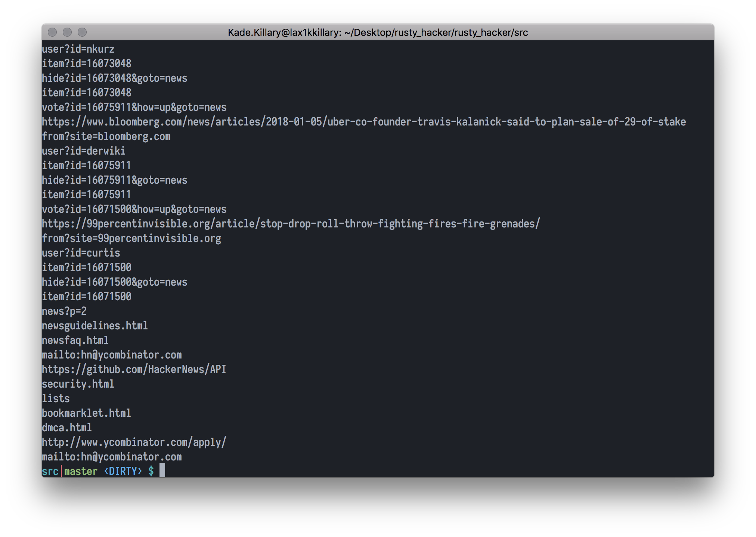The height and width of the screenshot is (537, 756).
Task: Click the 99percentinvisible article URL
Action: click(x=291, y=224)
